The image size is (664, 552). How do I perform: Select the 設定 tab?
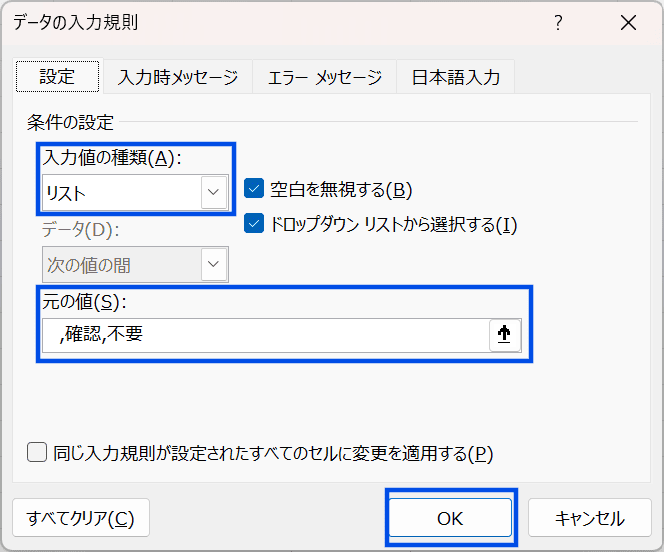pos(57,77)
